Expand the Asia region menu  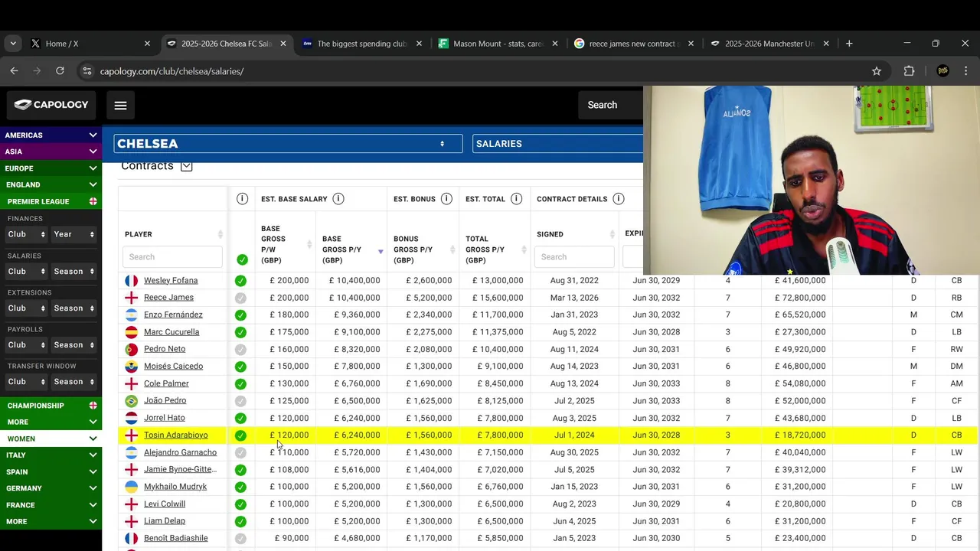51,152
